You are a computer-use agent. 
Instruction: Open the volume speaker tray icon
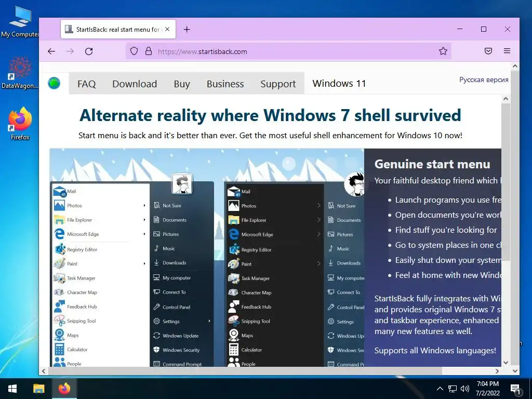point(465,389)
